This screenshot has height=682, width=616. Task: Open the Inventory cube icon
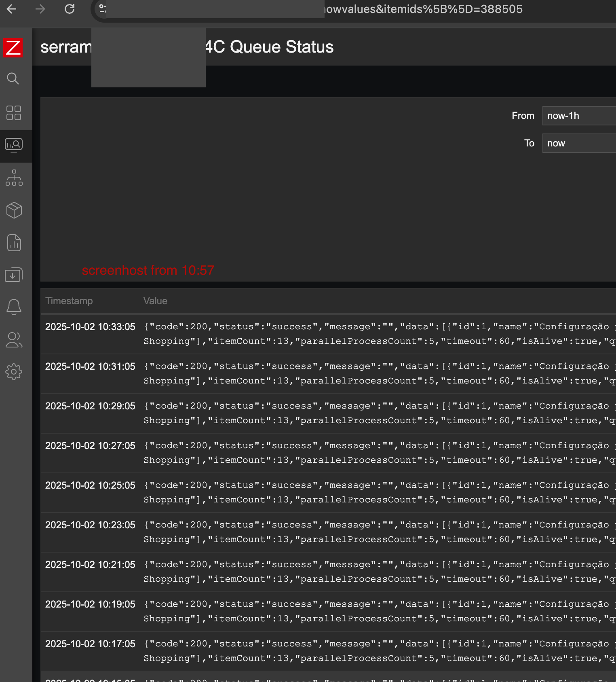click(x=14, y=210)
